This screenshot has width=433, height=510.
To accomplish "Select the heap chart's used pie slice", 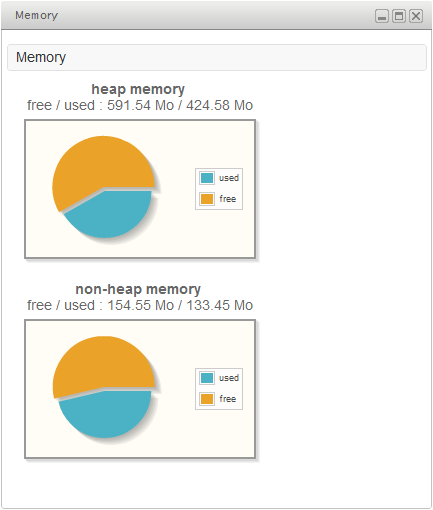I will point(112,215).
